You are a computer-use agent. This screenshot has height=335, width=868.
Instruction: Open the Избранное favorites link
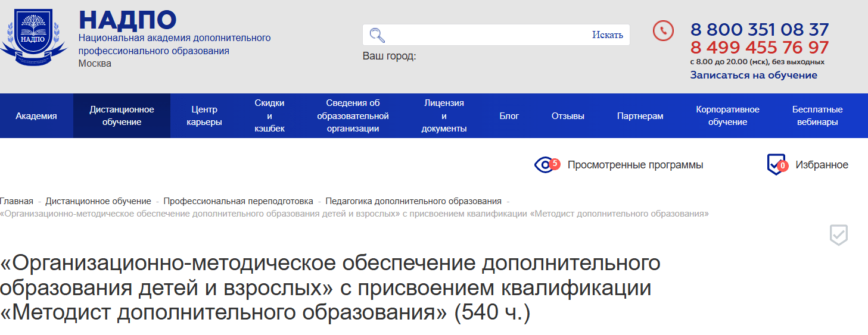(822, 165)
